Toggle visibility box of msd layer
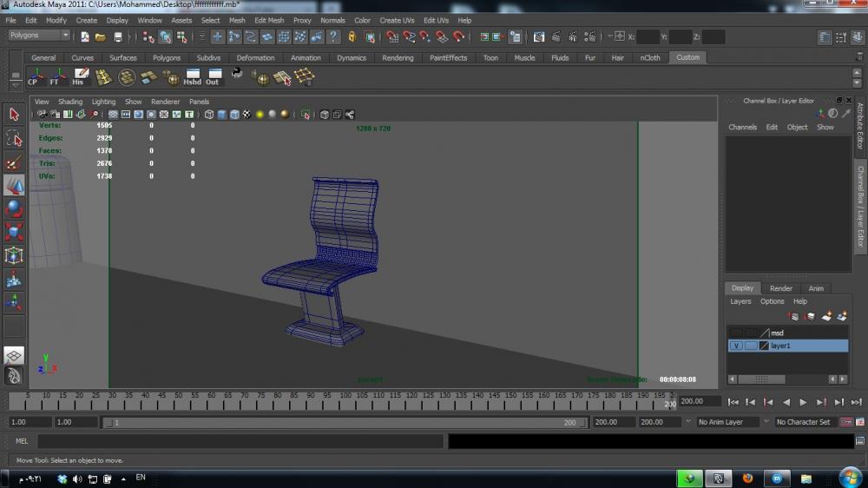 [736, 333]
